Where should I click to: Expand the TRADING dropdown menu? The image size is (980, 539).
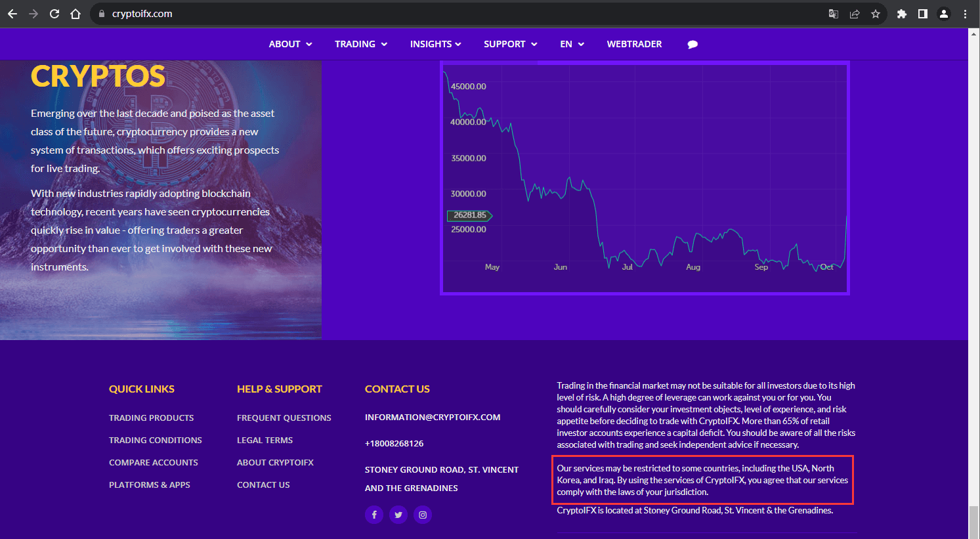(x=361, y=44)
